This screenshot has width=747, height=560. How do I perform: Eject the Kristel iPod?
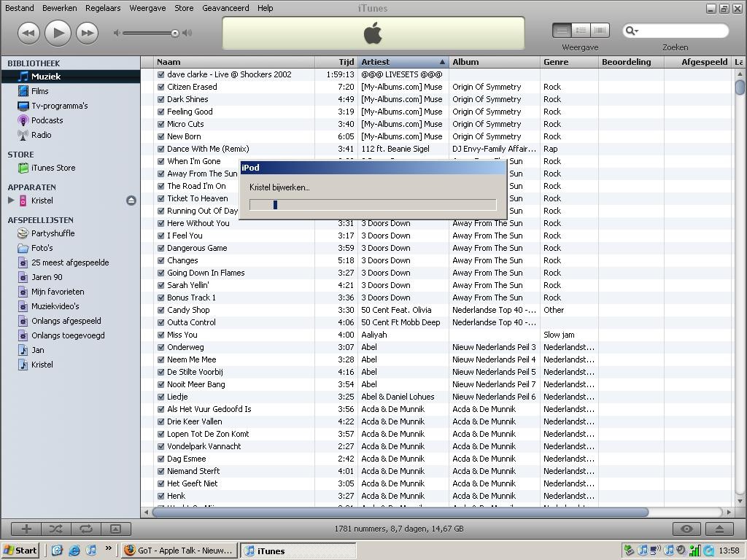tap(131, 201)
